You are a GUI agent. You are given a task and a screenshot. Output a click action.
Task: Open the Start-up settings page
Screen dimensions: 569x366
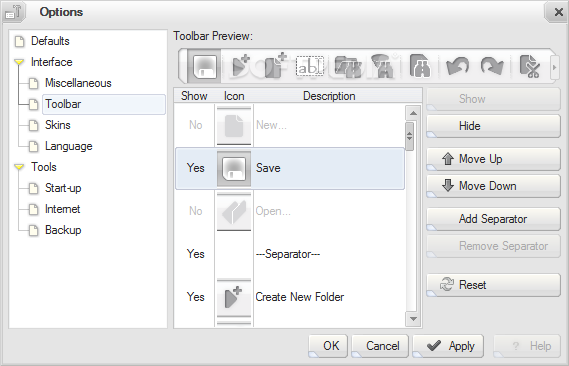point(63,188)
